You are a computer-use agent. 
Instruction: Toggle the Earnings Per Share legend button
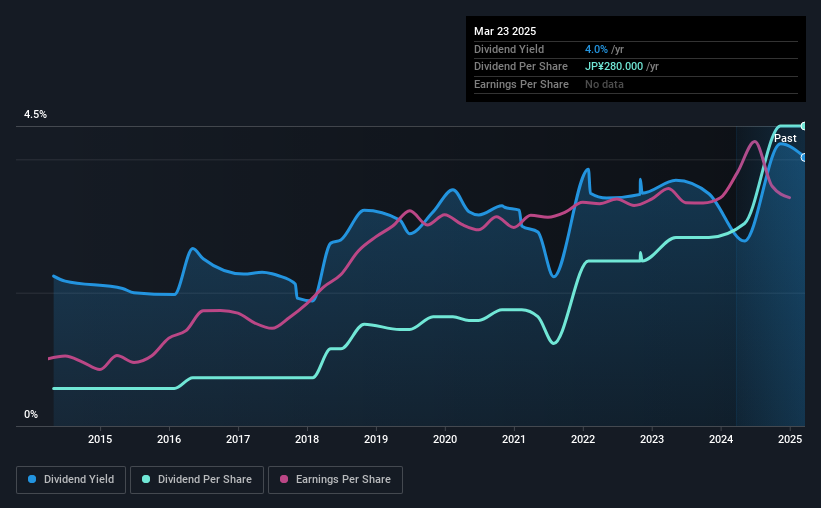click(x=335, y=480)
